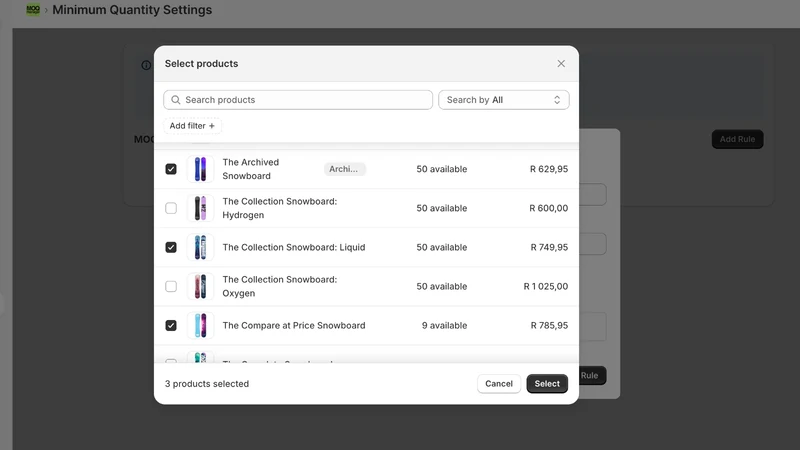The height and width of the screenshot is (450, 800).
Task: Click the "The Archived Snowboard" product name
Action: (x=251, y=169)
